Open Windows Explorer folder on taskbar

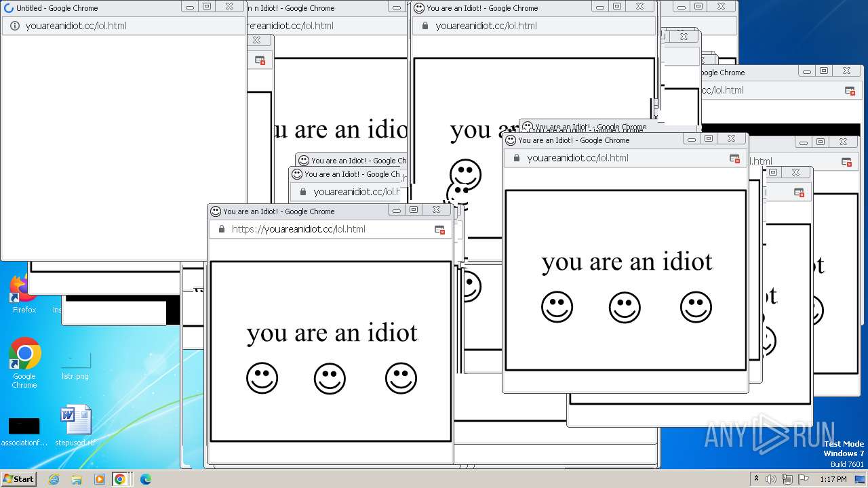pos(77,479)
